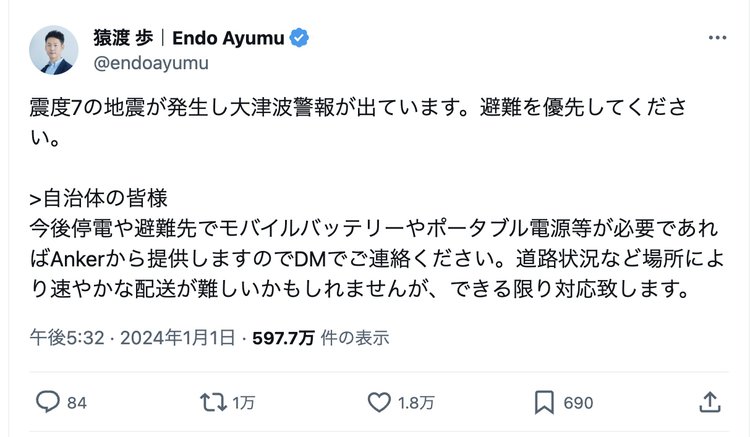The image size is (750, 437).
Task: Like the tweet with the heart icon
Action: tap(378, 402)
